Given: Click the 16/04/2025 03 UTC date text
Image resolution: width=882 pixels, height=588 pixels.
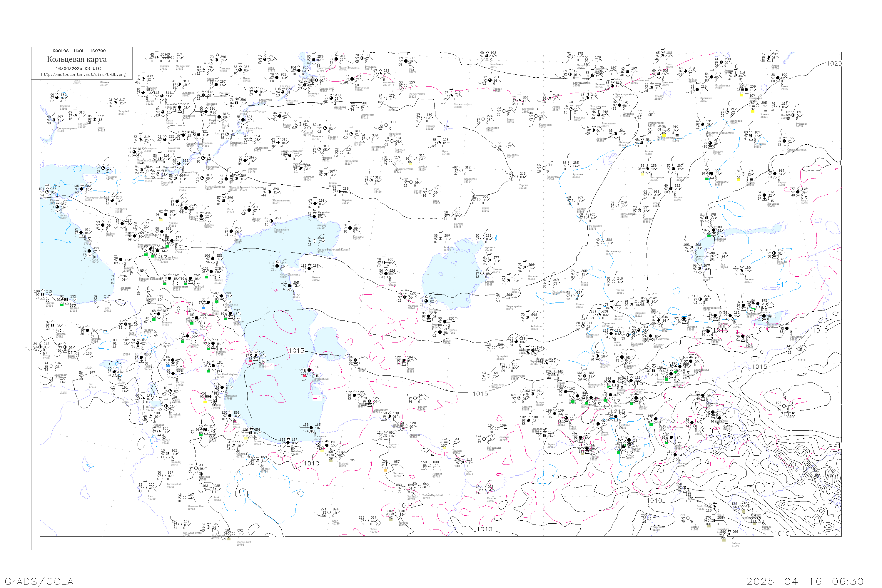Looking at the screenshot, I should pyautogui.click(x=78, y=69).
